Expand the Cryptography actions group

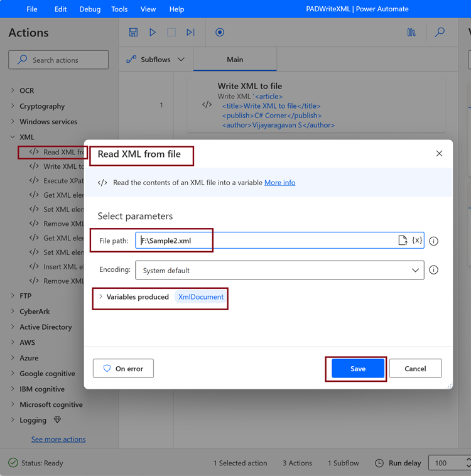click(x=13, y=106)
